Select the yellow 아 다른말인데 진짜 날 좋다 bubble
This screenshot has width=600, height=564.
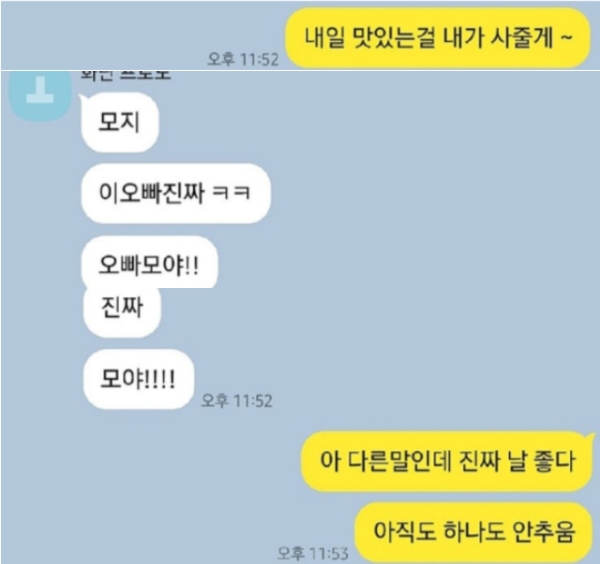[448, 461]
